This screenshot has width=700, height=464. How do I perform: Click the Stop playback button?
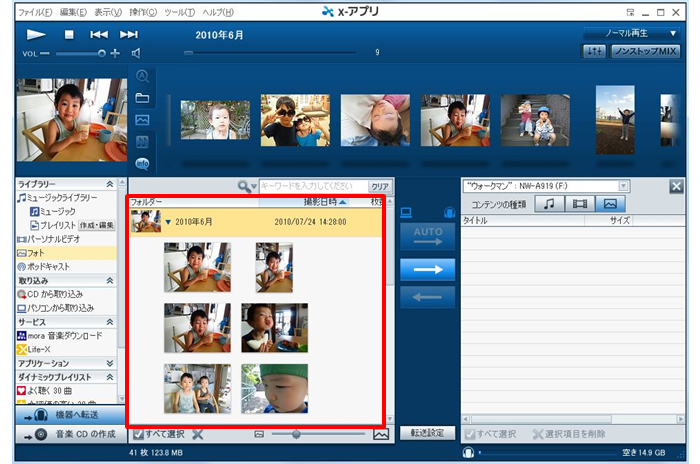[x=67, y=34]
